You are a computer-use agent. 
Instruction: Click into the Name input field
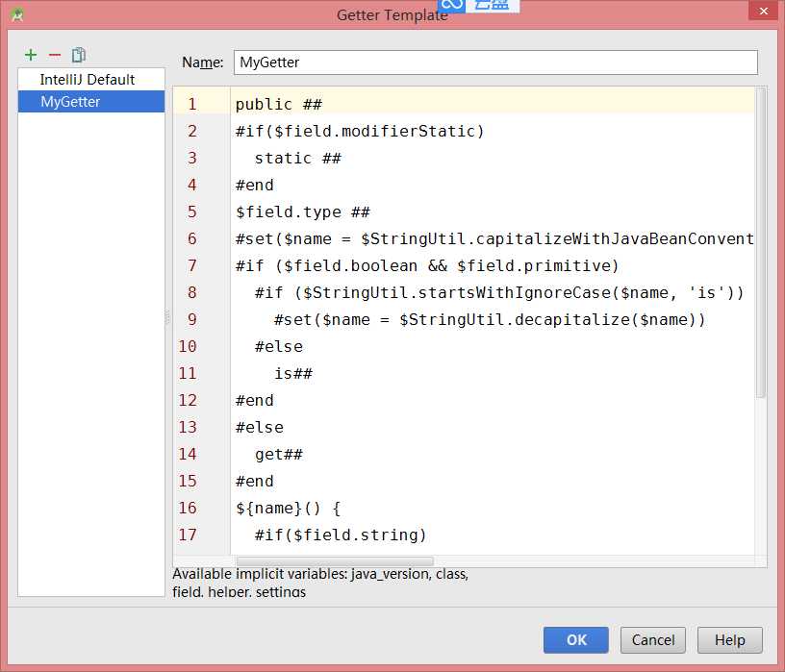tap(495, 62)
